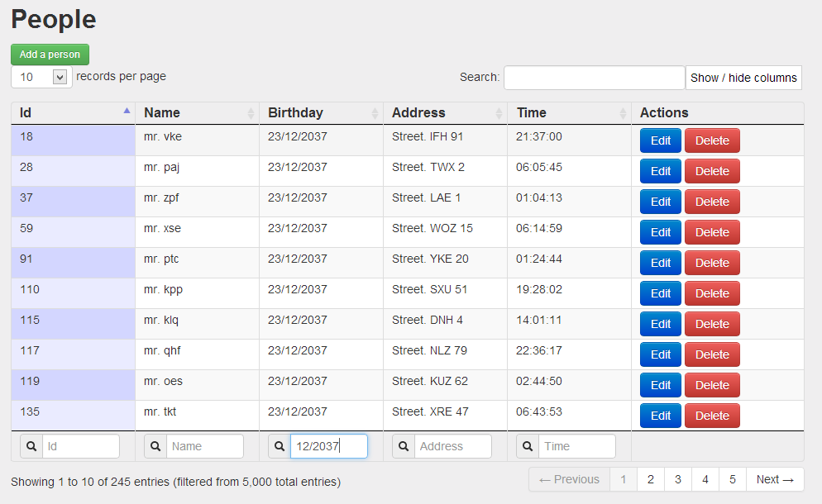Click the magnifier icon in the Birthday filter
The width and height of the screenshot is (822, 504).
coord(279,446)
